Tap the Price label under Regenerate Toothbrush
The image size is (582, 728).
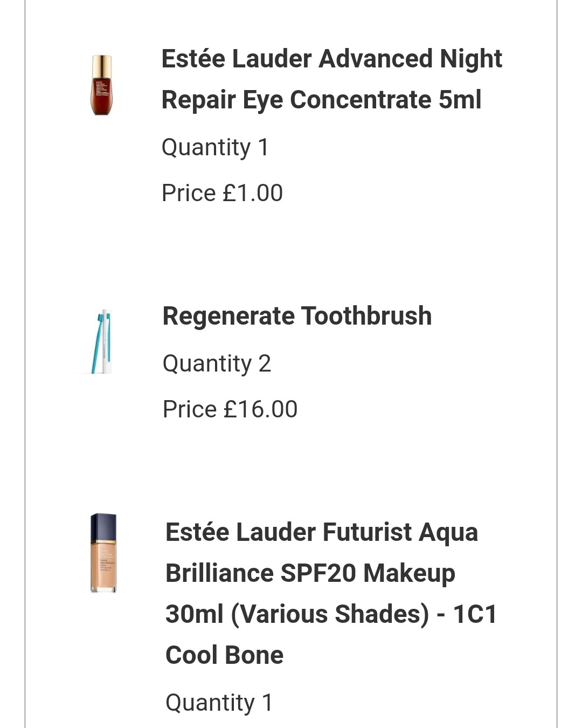190,409
